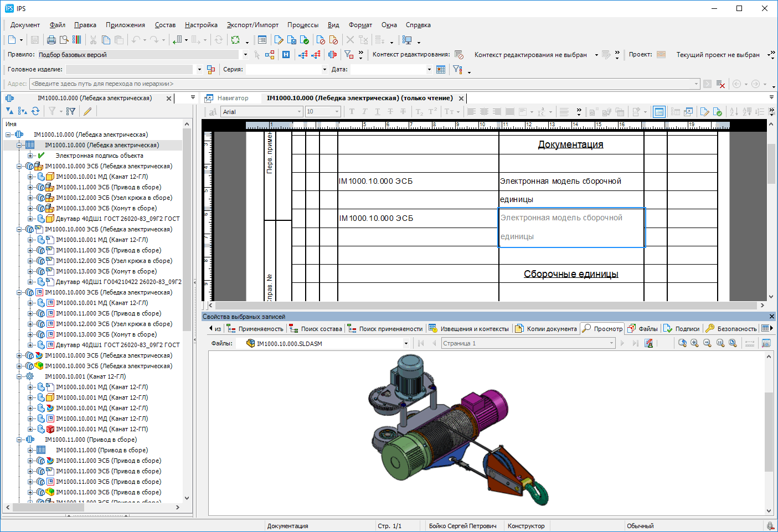
Task: Open the Экспорт/Импорт menu
Action: tap(253, 25)
